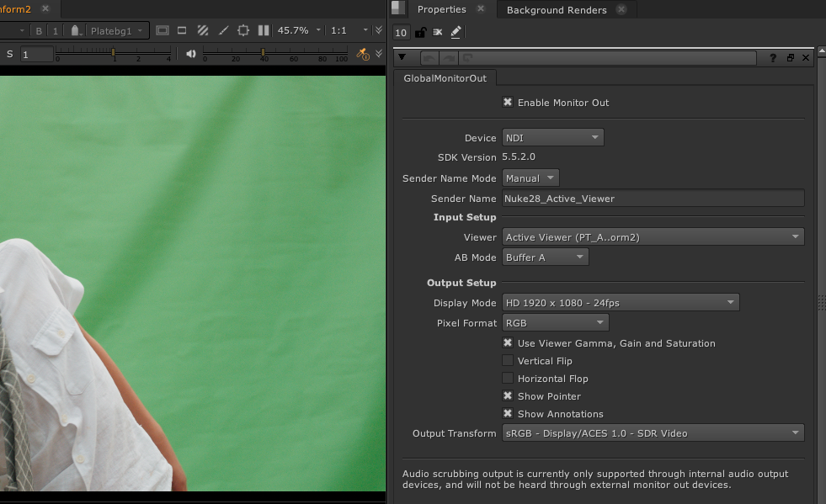This screenshot has height=504, width=826.
Task: Expand the Output Transform dropdown
Action: pos(653,433)
